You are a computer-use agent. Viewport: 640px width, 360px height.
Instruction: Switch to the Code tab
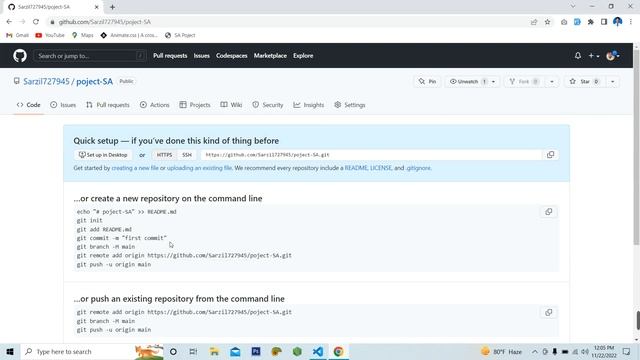pyautogui.click(x=29, y=105)
